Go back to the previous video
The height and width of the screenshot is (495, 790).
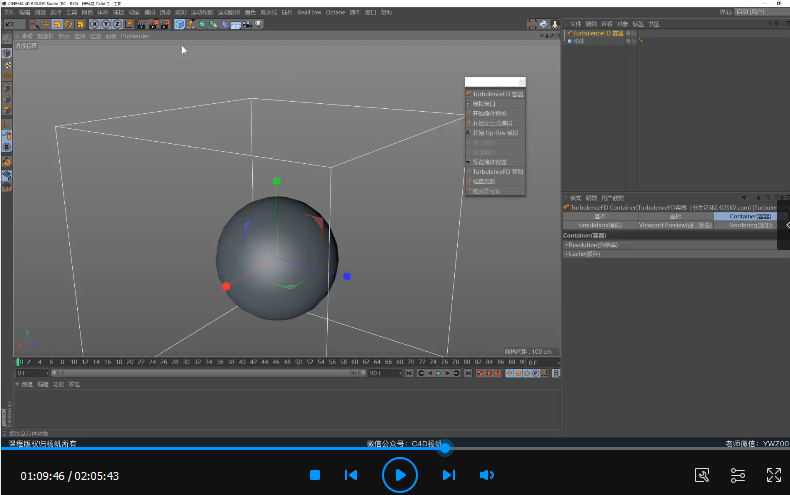pyautogui.click(x=351, y=475)
